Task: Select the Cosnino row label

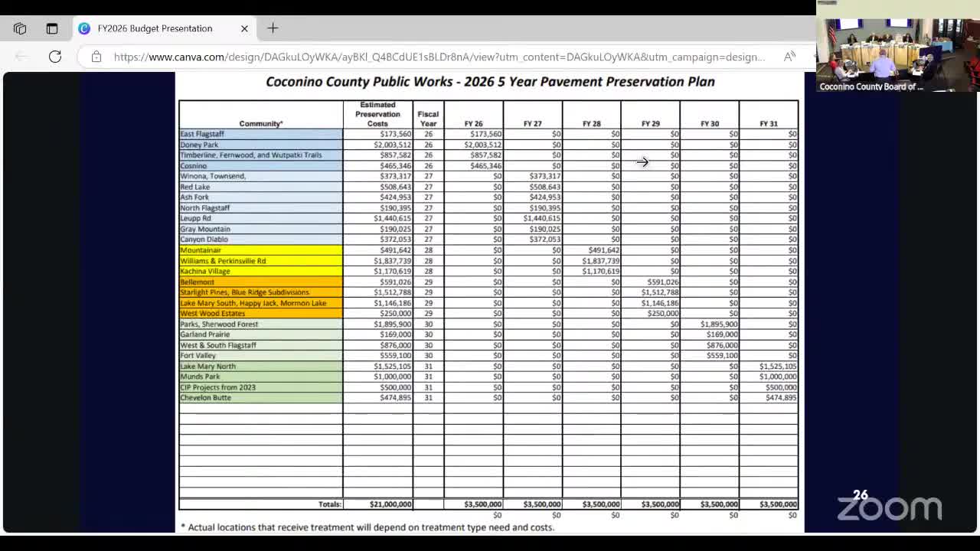Action: [194, 165]
